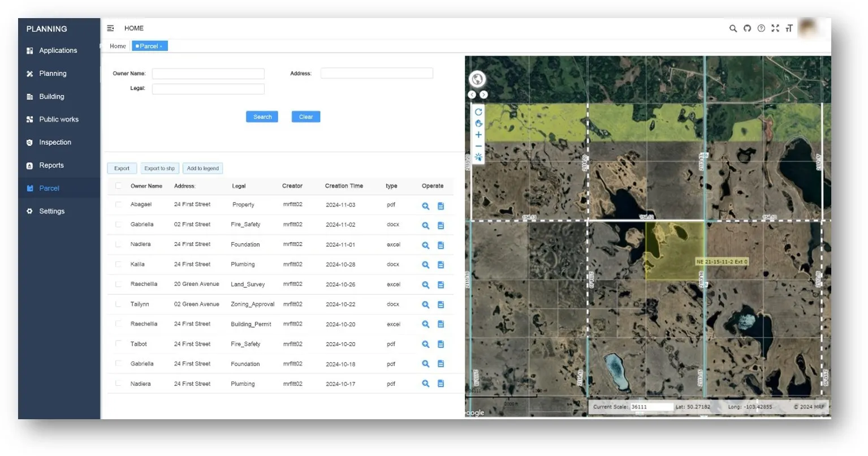Sort by the Creation Time column header
The width and height of the screenshot is (868, 456).
[344, 186]
